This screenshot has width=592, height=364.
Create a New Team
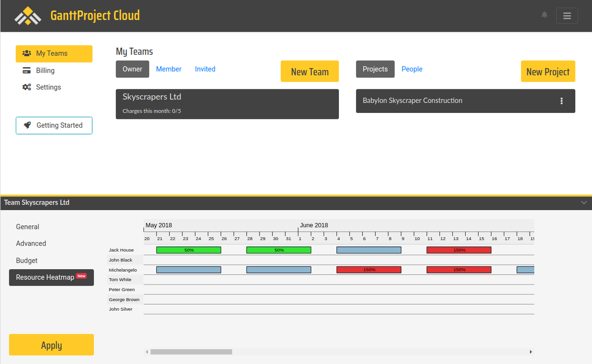coord(310,72)
